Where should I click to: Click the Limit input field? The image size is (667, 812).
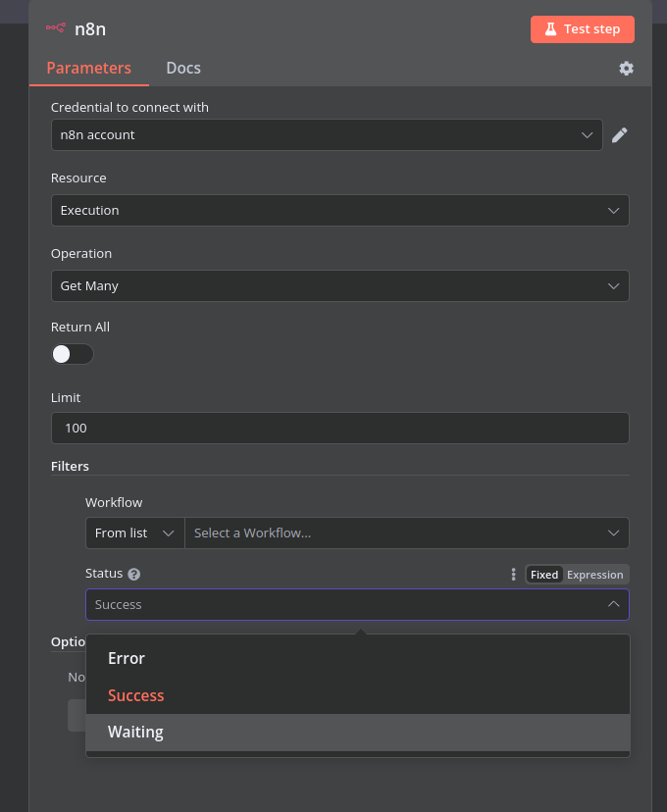(340, 428)
